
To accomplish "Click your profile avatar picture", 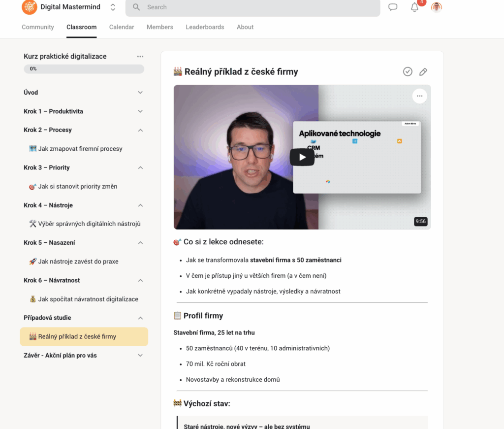I will point(436,7).
